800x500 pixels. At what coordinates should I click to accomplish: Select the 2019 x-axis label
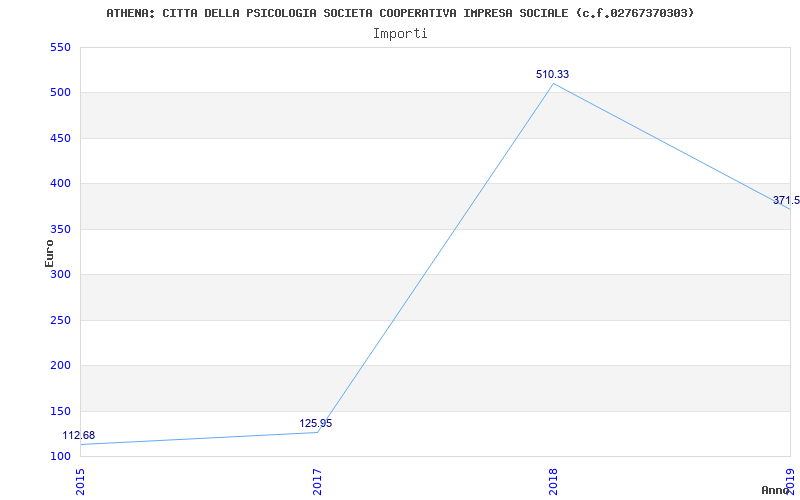click(x=790, y=482)
